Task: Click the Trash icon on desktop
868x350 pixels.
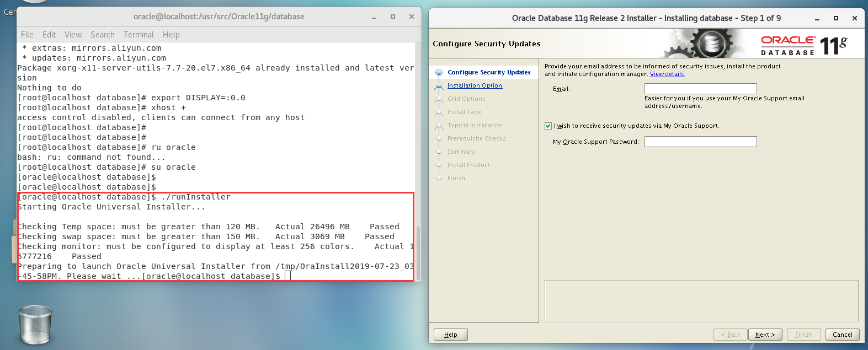Action: pyautogui.click(x=35, y=325)
